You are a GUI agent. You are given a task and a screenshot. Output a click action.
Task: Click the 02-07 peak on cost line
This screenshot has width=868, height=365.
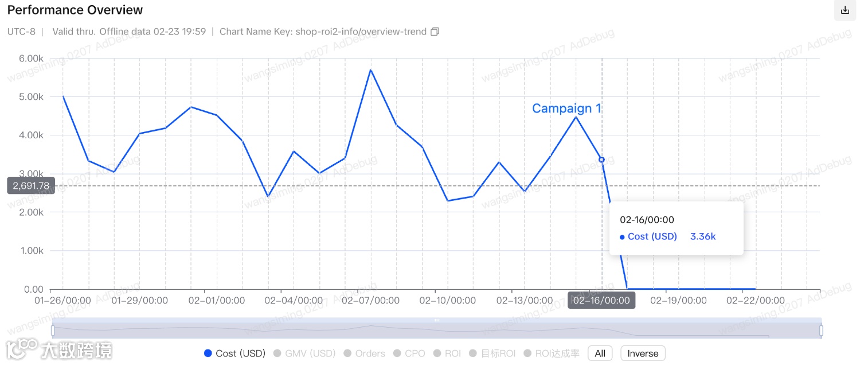[x=371, y=70]
